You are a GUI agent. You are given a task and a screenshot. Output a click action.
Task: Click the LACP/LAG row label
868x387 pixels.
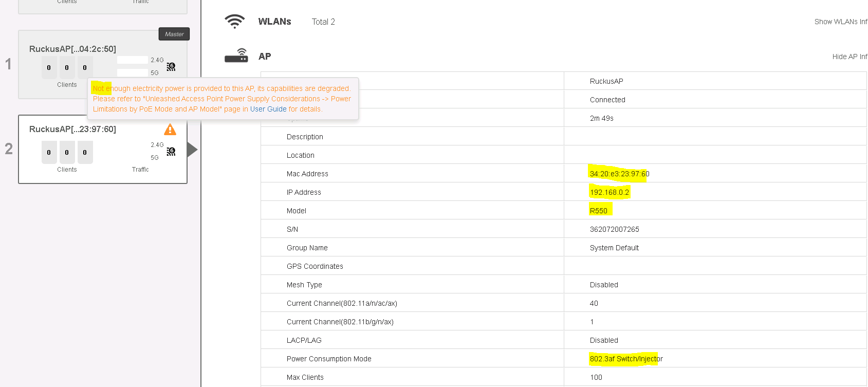(x=304, y=340)
